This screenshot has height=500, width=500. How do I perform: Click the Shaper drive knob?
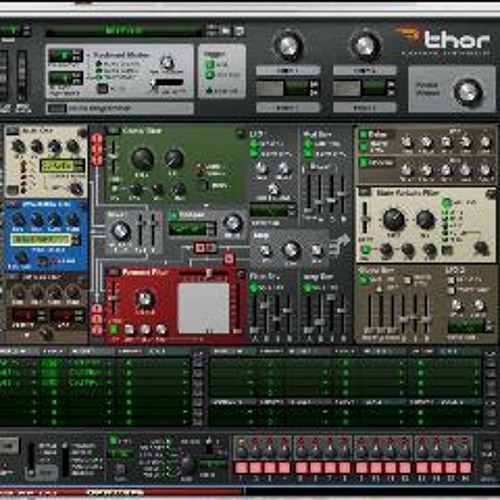(x=233, y=223)
